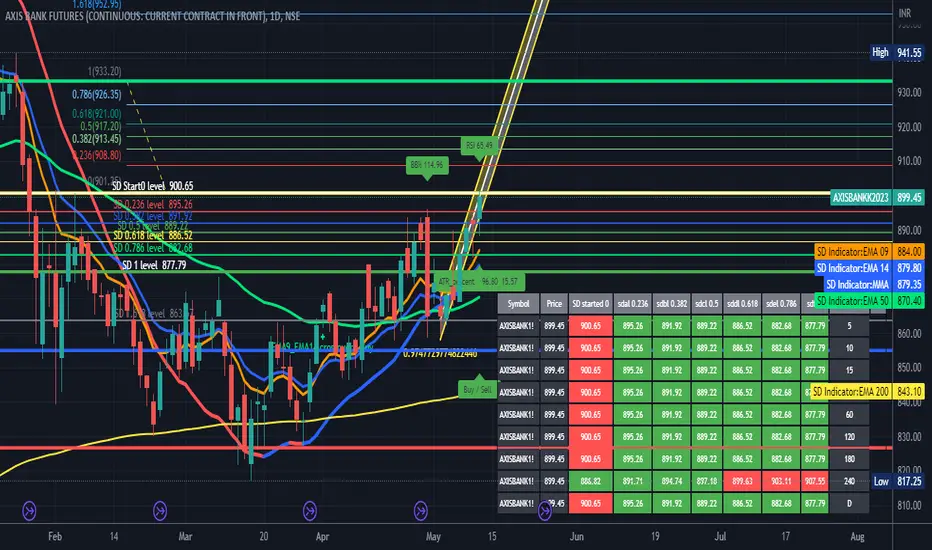Click the sdal 0.236 column header

click(x=632, y=304)
